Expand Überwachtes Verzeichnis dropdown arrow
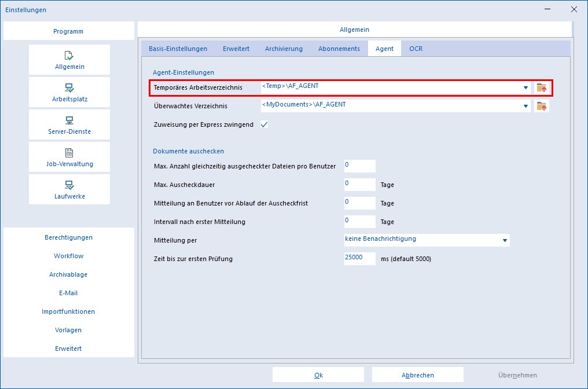This screenshot has height=389, width=588. click(525, 106)
